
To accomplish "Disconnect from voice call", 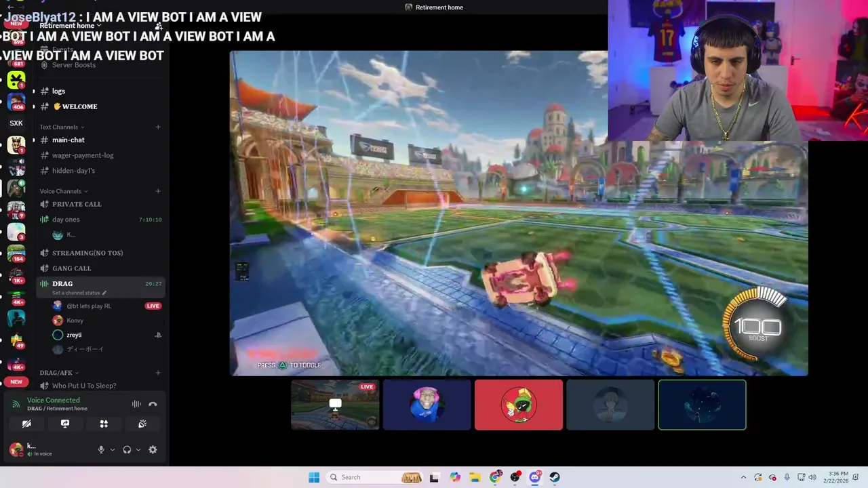I will (x=153, y=404).
